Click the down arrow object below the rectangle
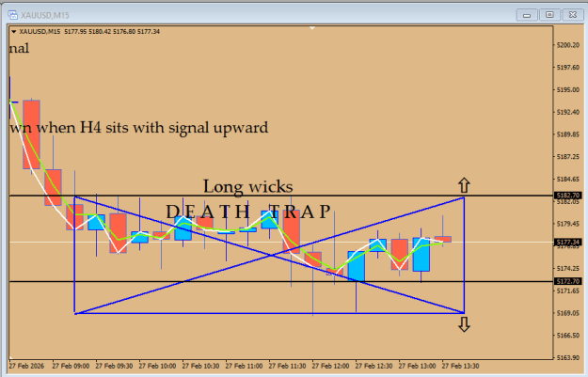This screenshot has width=588, height=377. (x=464, y=324)
